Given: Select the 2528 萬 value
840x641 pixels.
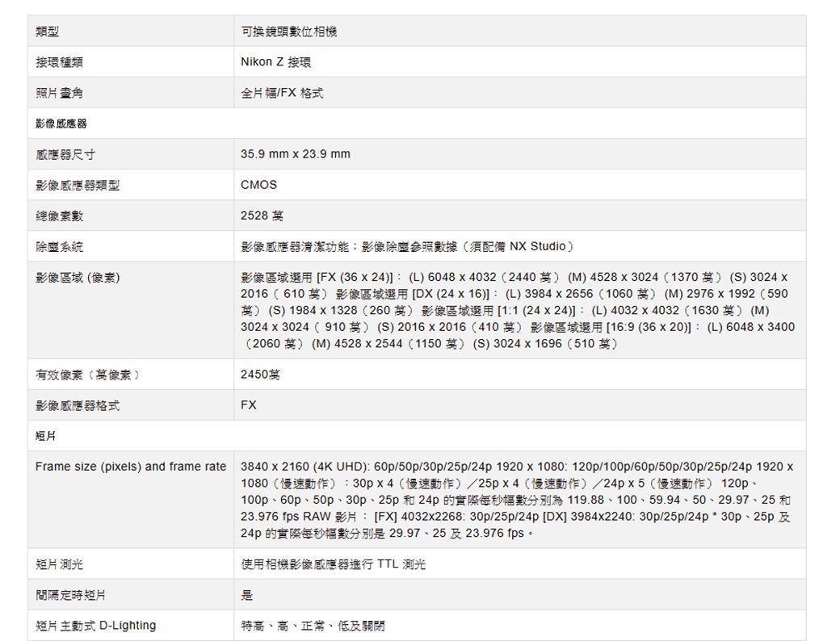Looking at the screenshot, I should (262, 216).
